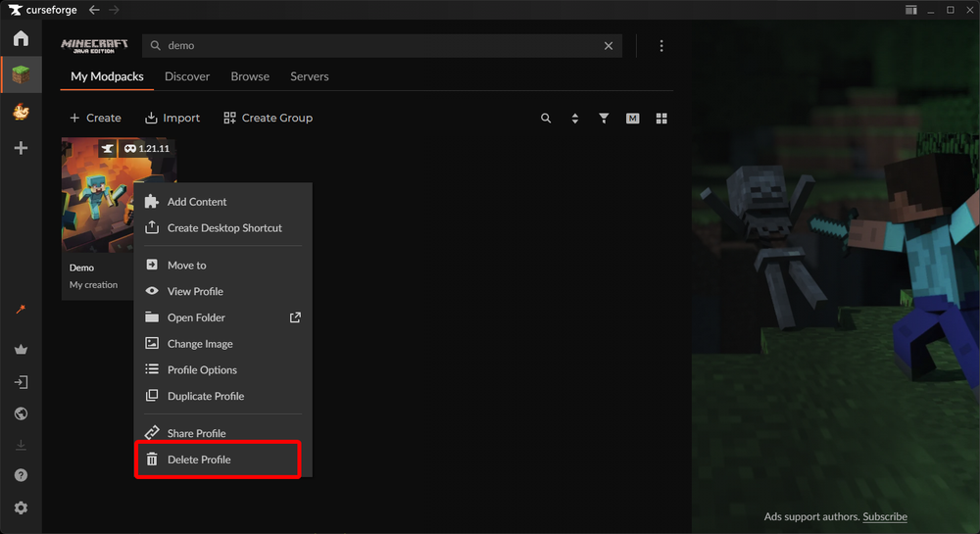Click the Demo modpack name

[x=82, y=267]
